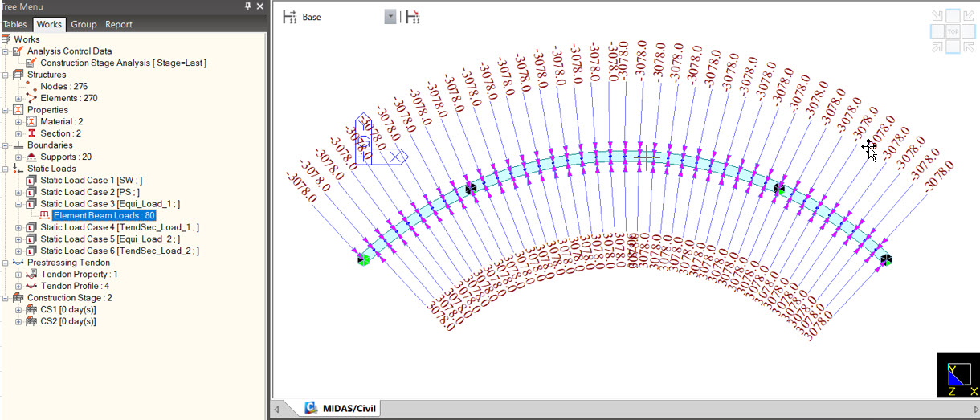Click the stage icon right of the Base dropdown
The height and width of the screenshot is (420, 980).
(412, 17)
